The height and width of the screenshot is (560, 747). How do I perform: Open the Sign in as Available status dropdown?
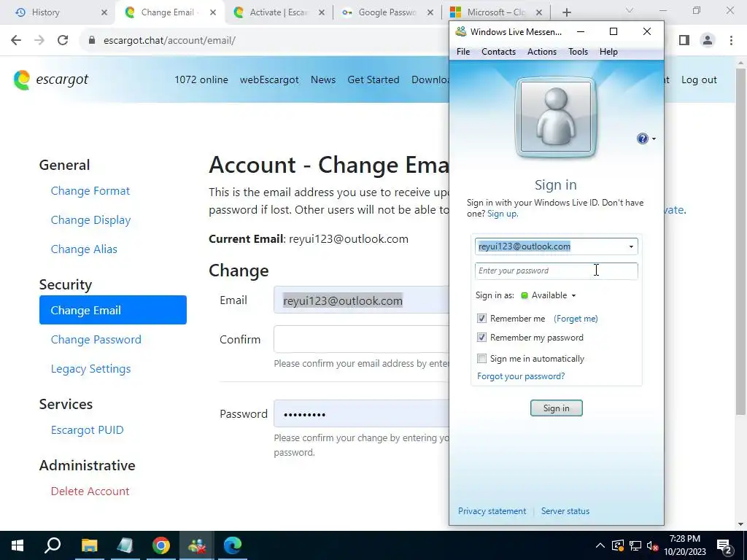[x=549, y=295]
